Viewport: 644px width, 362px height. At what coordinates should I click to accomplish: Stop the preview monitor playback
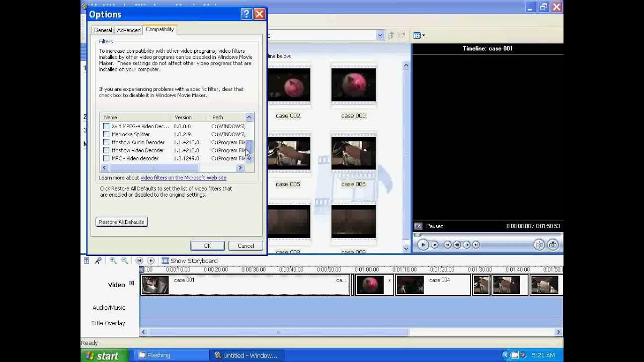tap(435, 245)
